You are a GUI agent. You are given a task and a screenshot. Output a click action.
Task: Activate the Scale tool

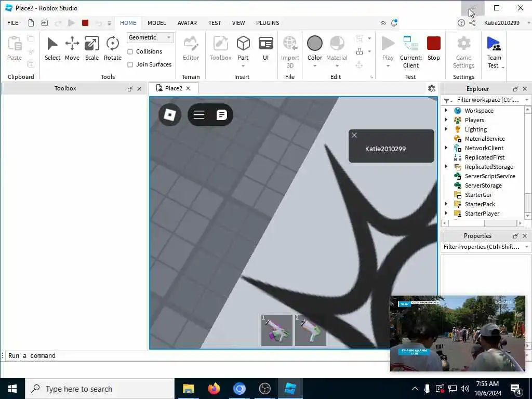pos(91,48)
